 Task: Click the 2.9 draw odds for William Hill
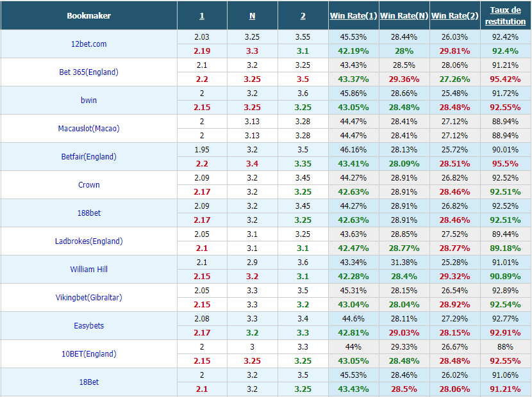click(252, 262)
